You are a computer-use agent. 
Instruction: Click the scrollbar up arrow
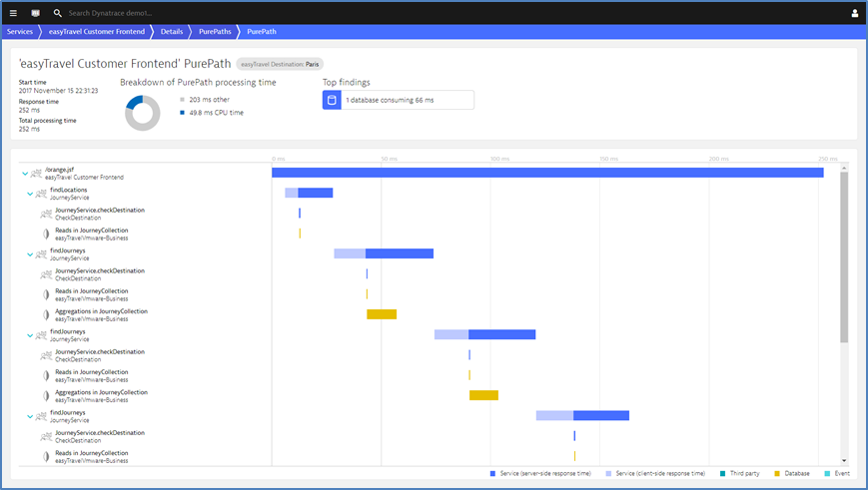click(x=844, y=168)
